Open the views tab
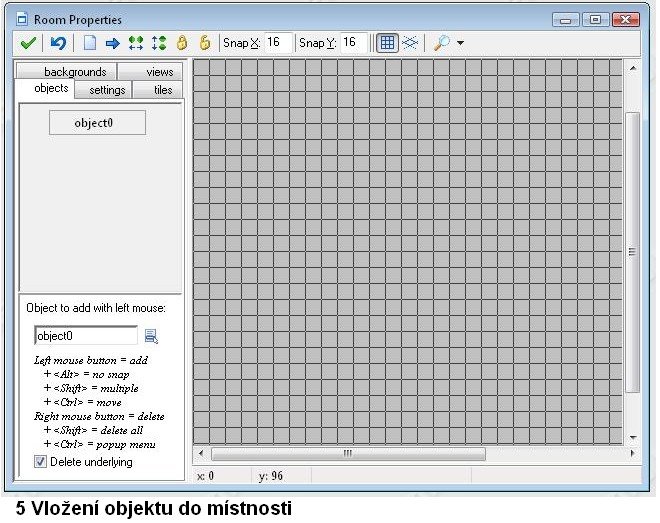This screenshot has height=523, width=660. click(159, 72)
